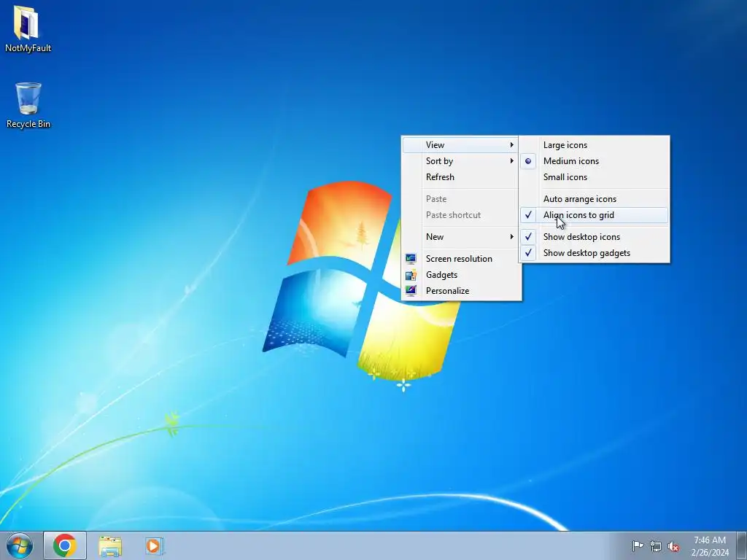The image size is (747, 560).
Task: Select the Medium icons radio option
Action: 594,161
